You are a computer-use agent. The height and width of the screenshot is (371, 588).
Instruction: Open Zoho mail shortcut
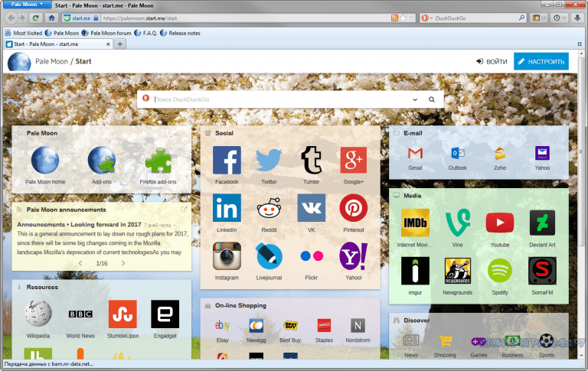[x=500, y=153]
